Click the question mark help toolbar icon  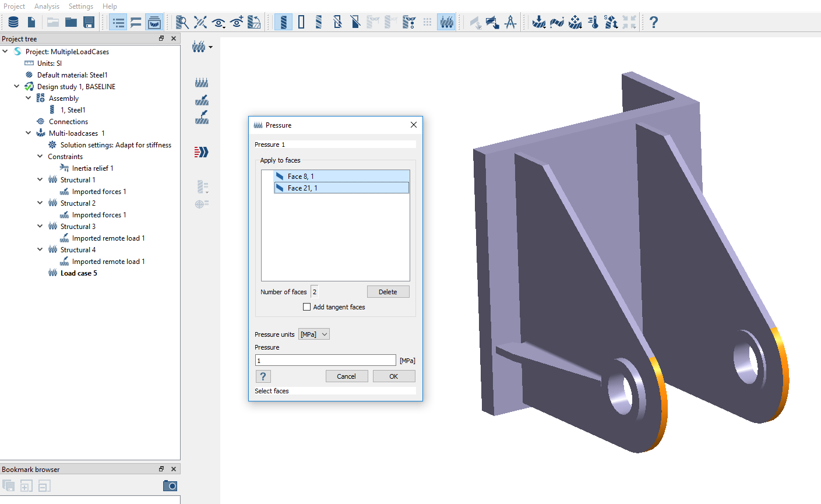coord(654,22)
